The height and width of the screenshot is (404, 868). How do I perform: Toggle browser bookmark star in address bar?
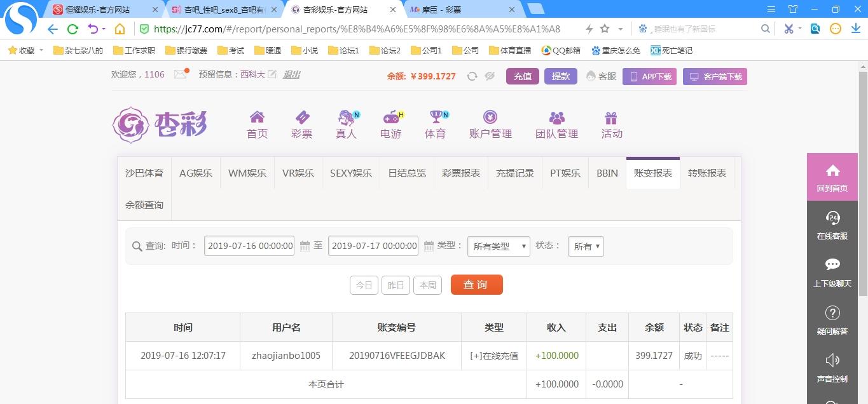(x=605, y=29)
